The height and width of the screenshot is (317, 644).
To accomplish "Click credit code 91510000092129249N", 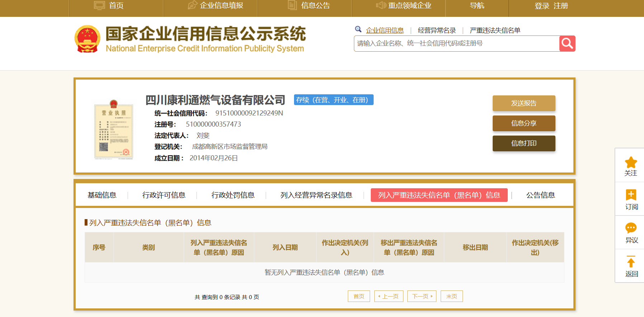I will coord(249,113).
